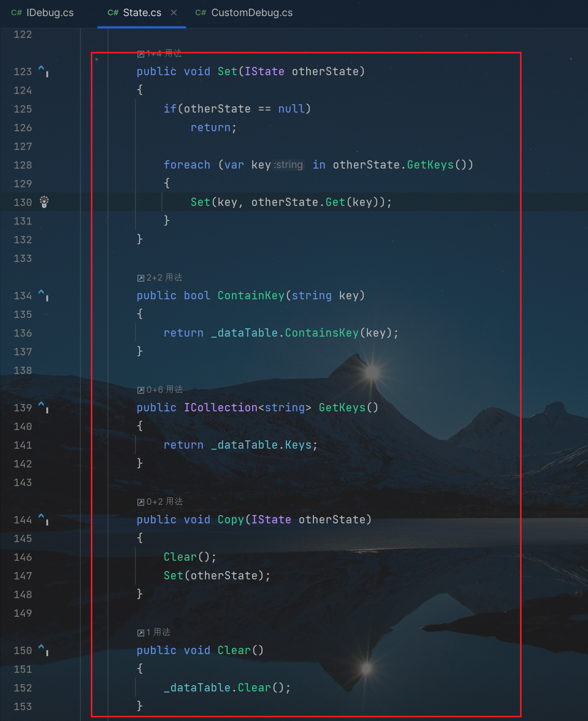Viewport: 588px width, 721px height.
Task: Click the "foreach" keyword on line 128
Action: (x=187, y=164)
